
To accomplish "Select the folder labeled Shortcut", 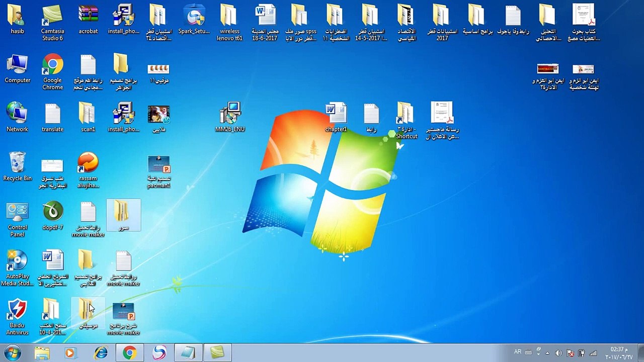I will click(x=406, y=121).
